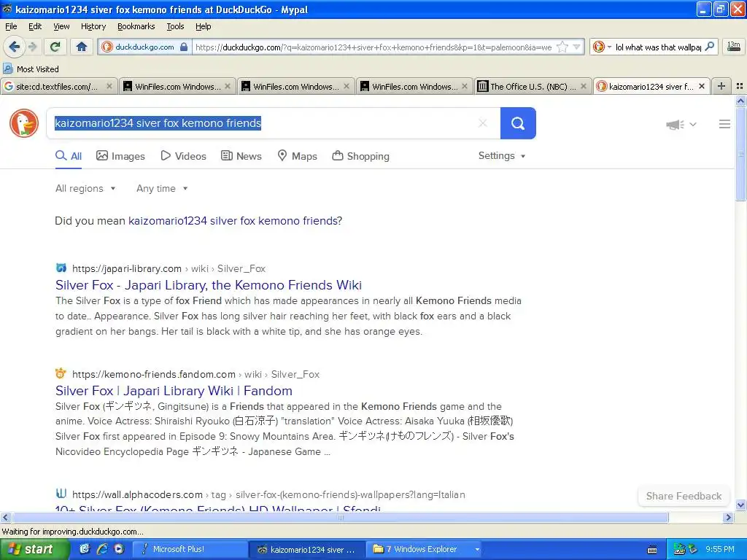
Task: Submit search with the blue magnifier button
Action: [x=518, y=123]
